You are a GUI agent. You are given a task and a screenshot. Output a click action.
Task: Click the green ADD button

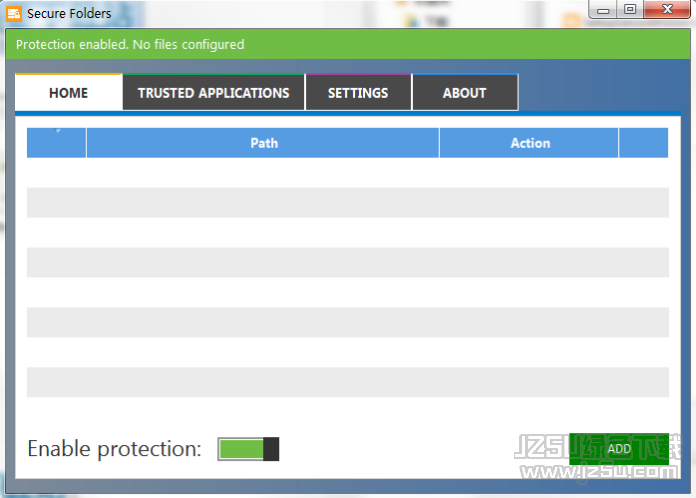coord(619,449)
